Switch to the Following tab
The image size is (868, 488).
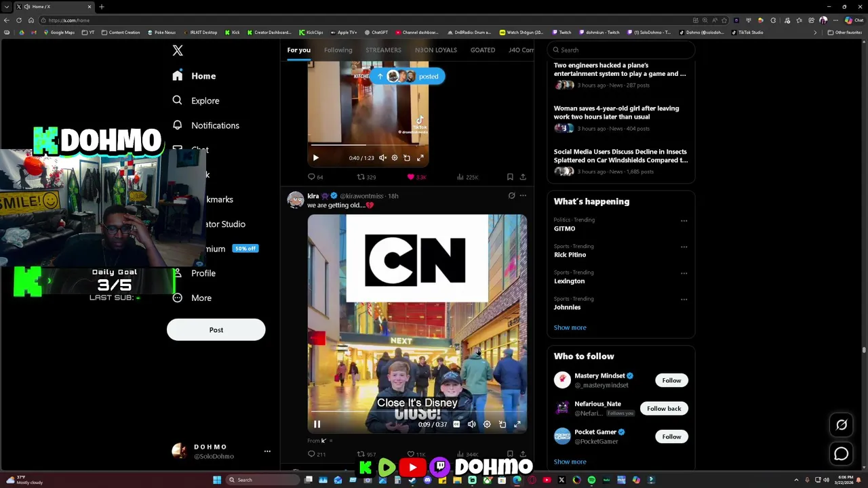338,50
